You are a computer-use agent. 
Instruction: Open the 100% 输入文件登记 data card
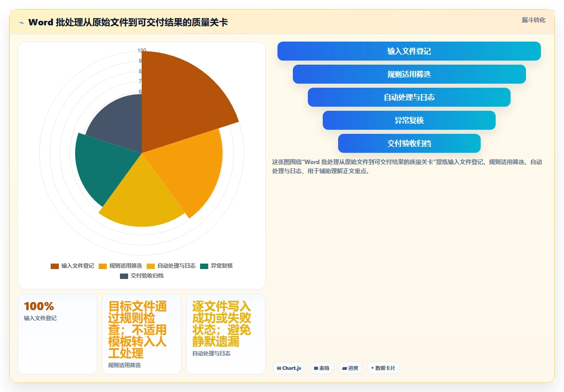point(57,334)
